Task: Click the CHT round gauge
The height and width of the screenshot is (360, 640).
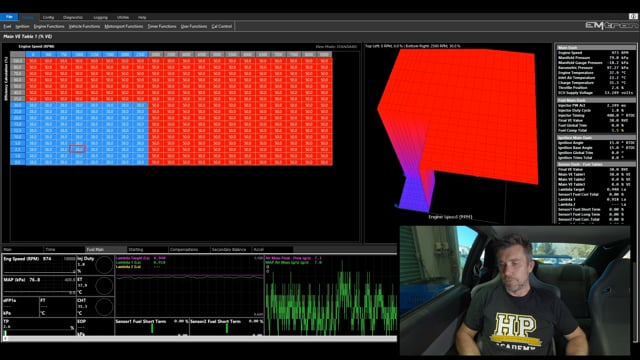Action: point(104,307)
